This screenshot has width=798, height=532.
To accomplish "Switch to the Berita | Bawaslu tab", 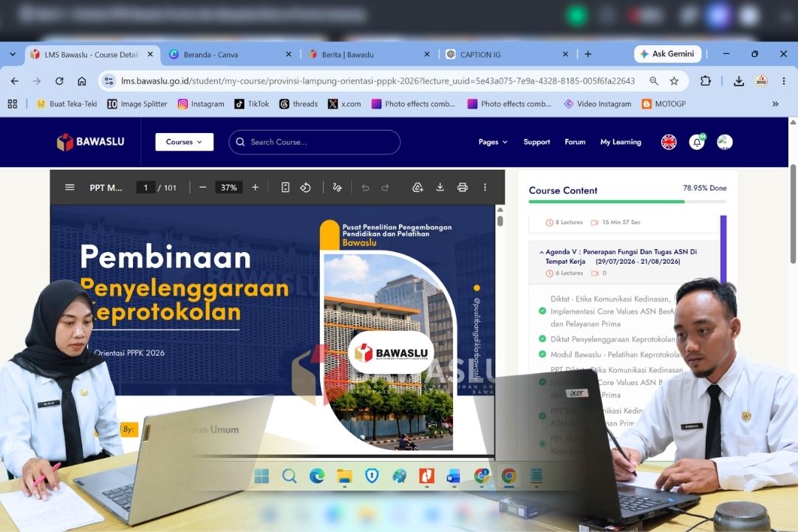I will 369,55.
